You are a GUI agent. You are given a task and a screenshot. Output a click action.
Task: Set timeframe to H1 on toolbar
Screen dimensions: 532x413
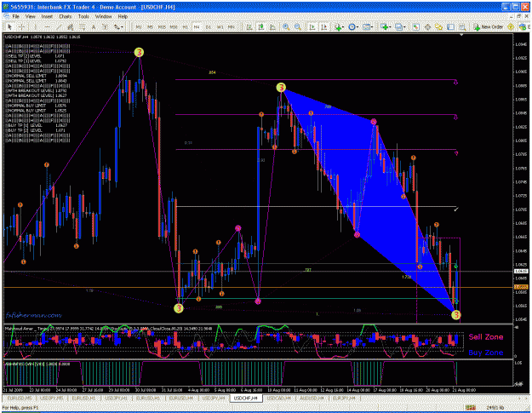(x=186, y=26)
